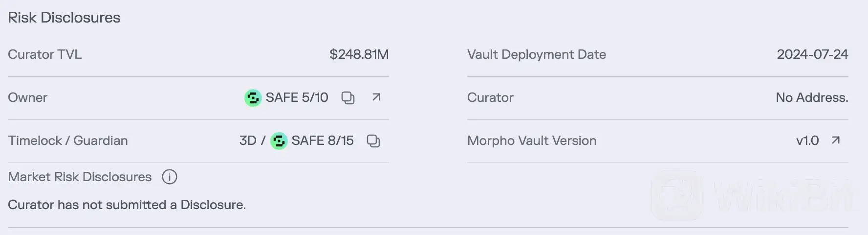Click the Risk Disclosures heading
Image resolution: width=868 pixels, height=235 pixels.
[x=64, y=18]
